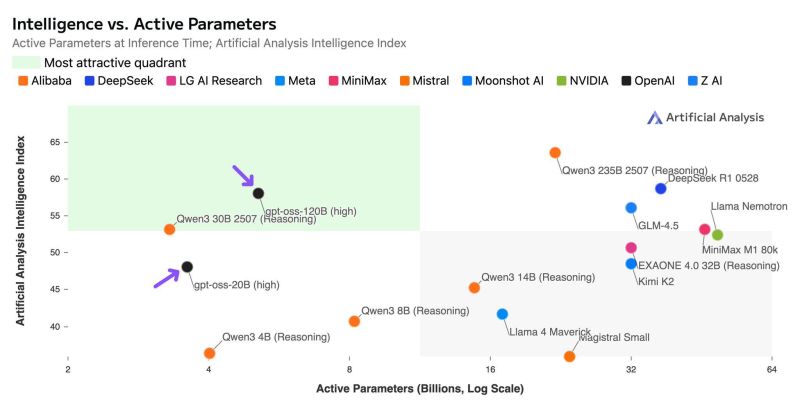Click the gpt-oss-120B (high) data point

tap(258, 193)
